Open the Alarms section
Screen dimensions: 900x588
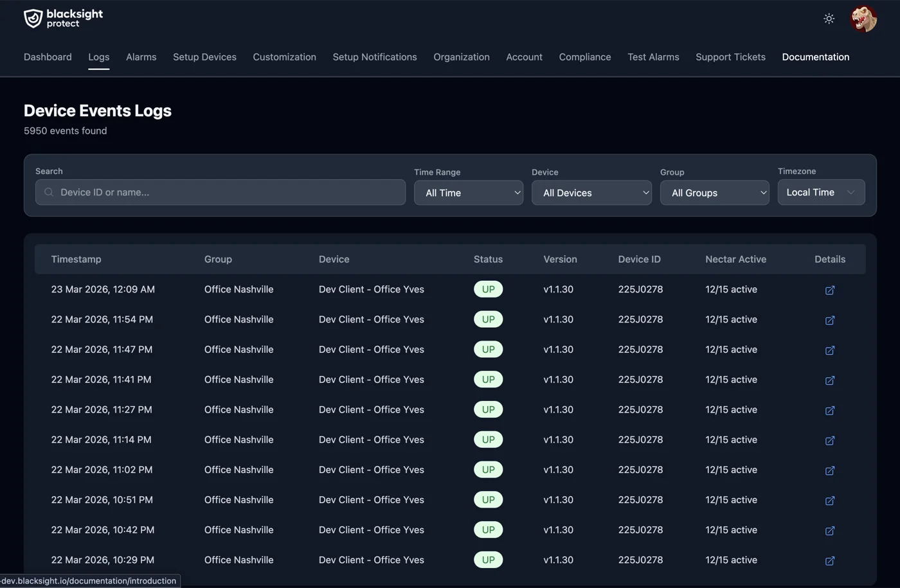[141, 57]
